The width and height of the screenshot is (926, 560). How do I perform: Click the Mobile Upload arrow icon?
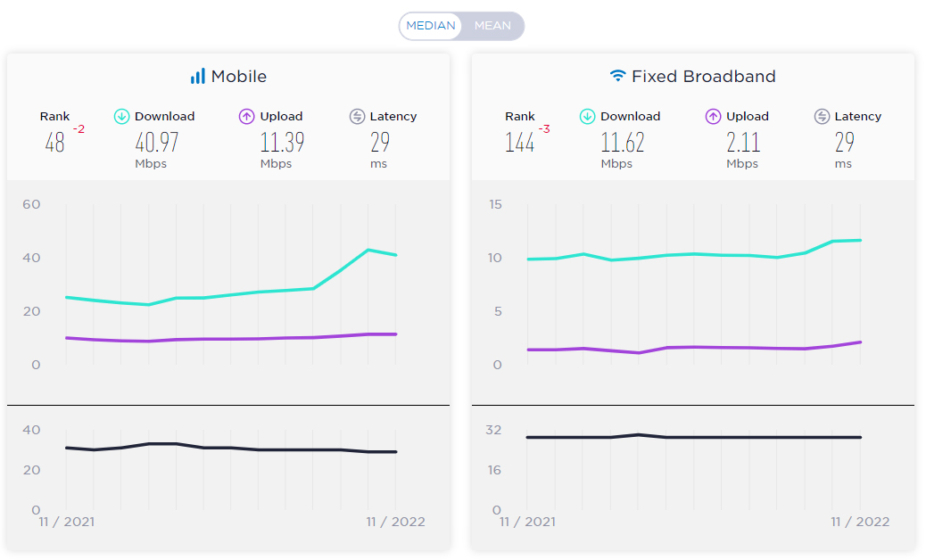(247, 116)
